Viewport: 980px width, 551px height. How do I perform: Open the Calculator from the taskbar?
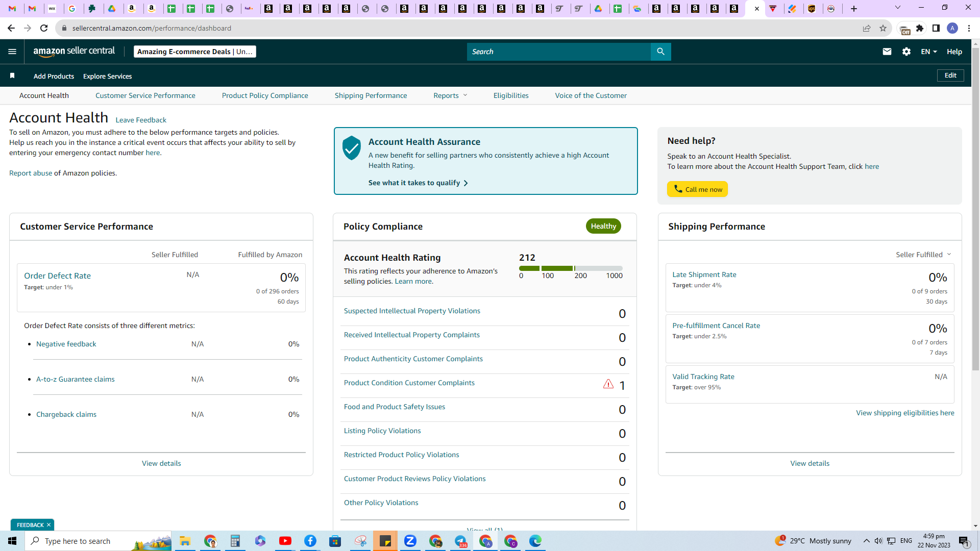tap(235, 541)
